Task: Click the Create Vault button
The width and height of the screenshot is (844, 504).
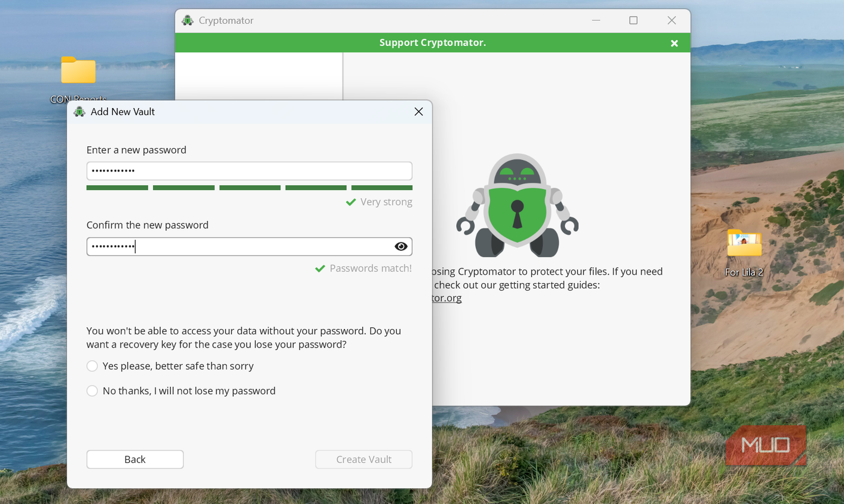Action: [x=363, y=459]
